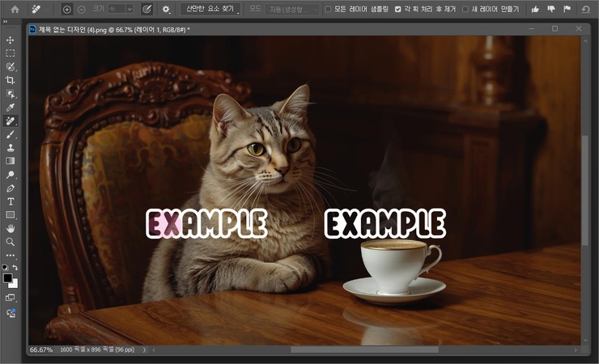Open the 모드 dropdown in options bar

click(x=290, y=9)
